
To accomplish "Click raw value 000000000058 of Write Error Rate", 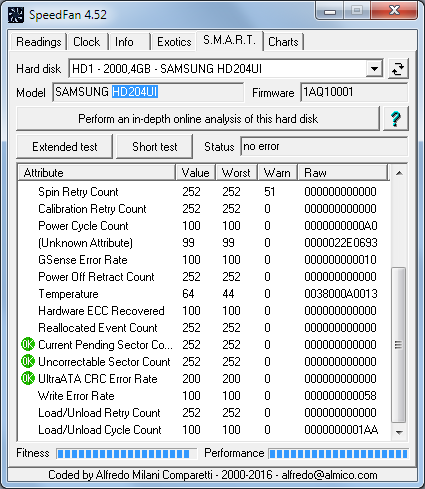I will pos(340,396).
